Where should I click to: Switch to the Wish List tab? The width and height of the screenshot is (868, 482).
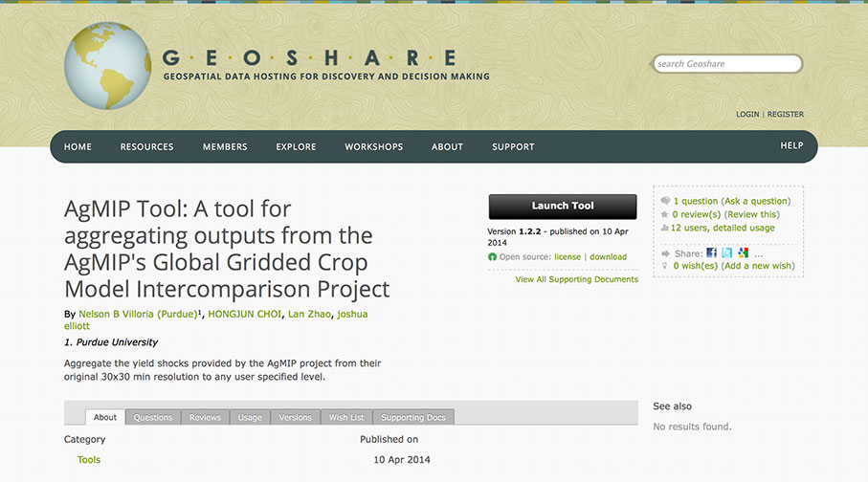click(346, 417)
